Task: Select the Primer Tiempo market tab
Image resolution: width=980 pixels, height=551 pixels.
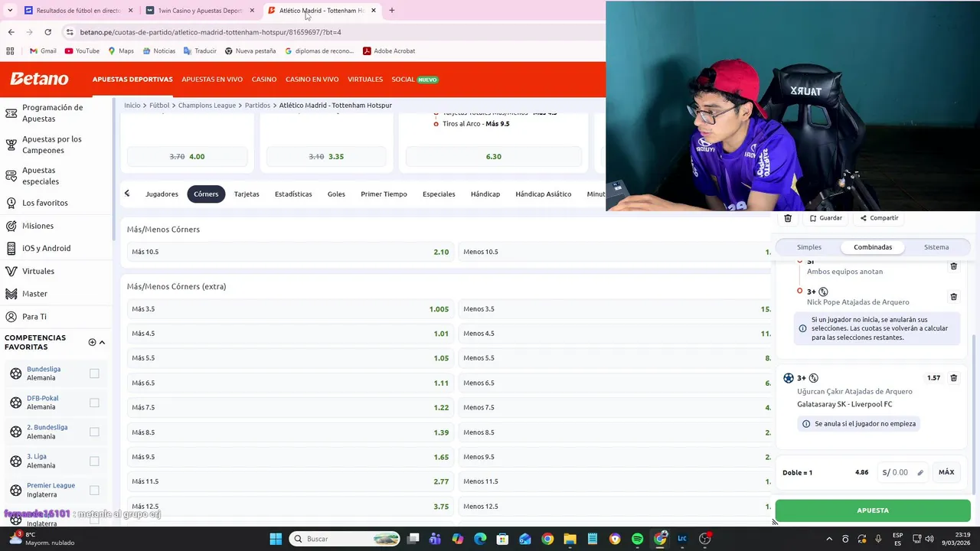Action: 384,194
